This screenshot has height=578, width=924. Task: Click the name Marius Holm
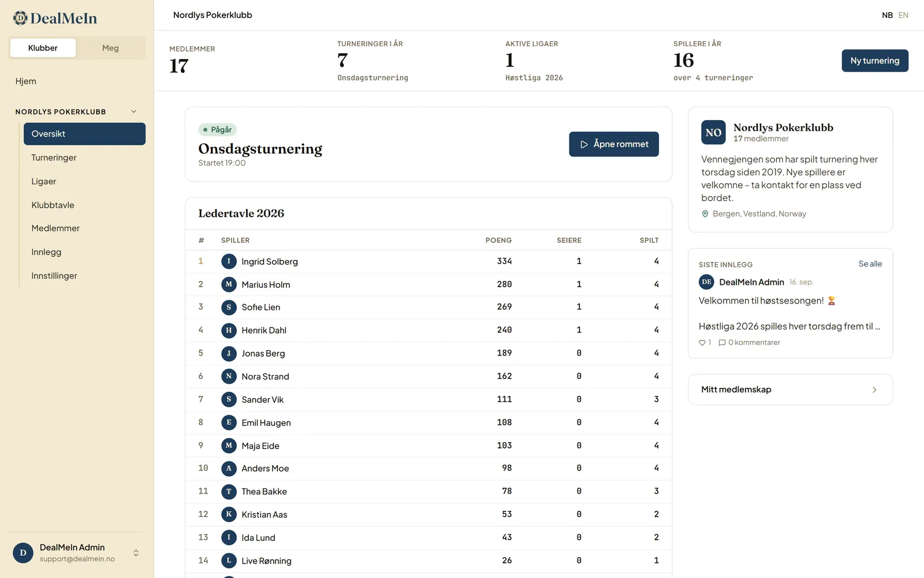[x=266, y=284]
